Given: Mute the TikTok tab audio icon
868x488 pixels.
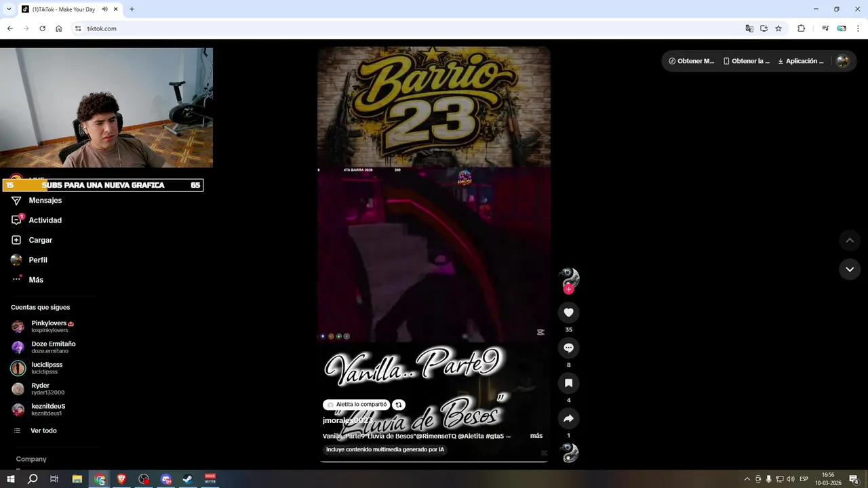Looking at the screenshot, I should pos(104,9).
